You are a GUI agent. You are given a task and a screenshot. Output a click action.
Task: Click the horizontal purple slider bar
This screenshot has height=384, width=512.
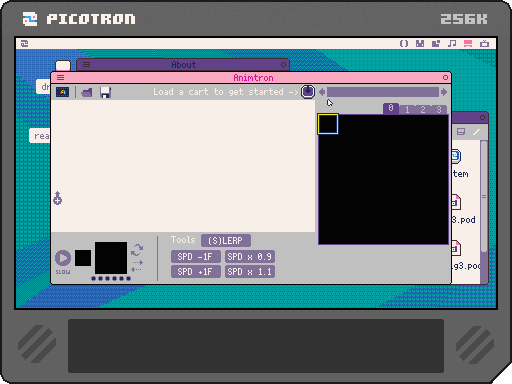point(383,92)
